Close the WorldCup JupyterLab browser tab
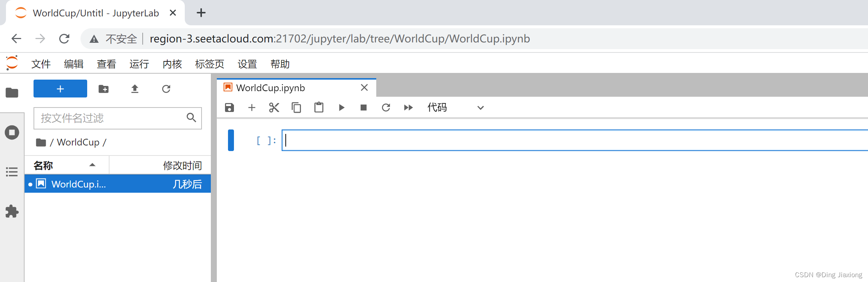 [173, 13]
